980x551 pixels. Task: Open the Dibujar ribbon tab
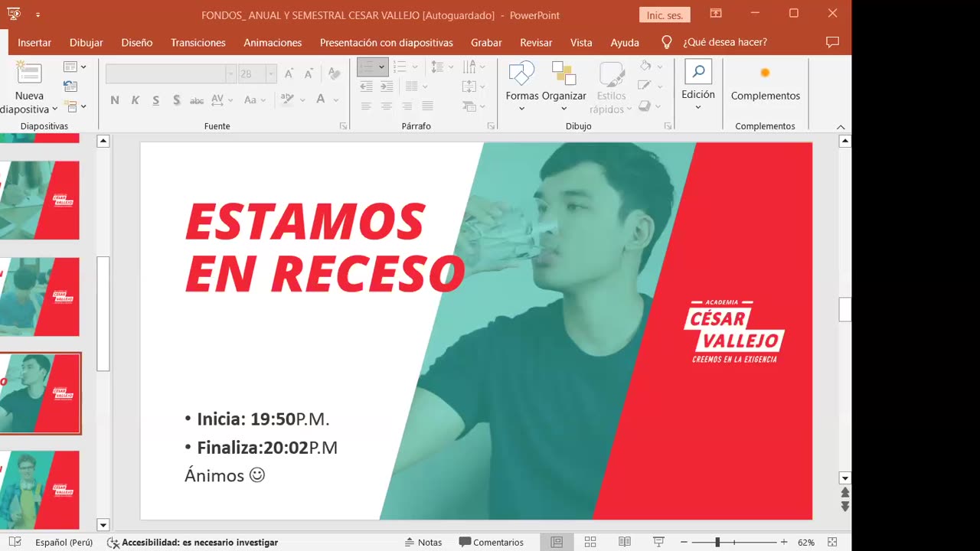point(87,43)
